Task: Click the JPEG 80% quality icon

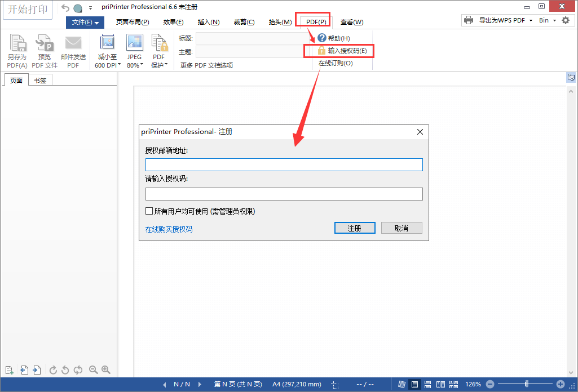Action: pos(135,42)
